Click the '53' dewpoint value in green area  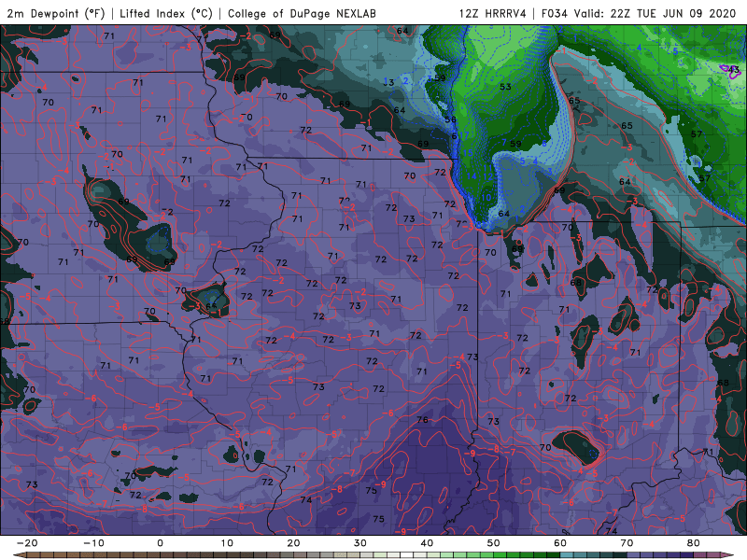tap(505, 87)
